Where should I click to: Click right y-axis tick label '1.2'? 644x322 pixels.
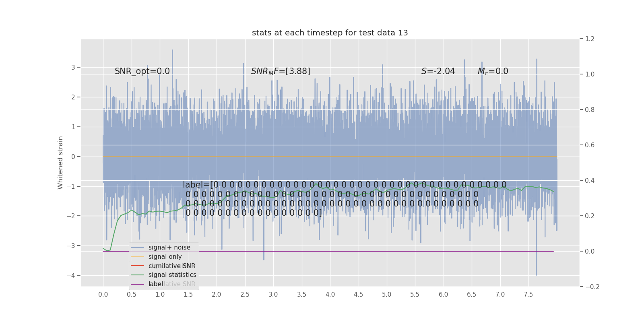(x=590, y=39)
